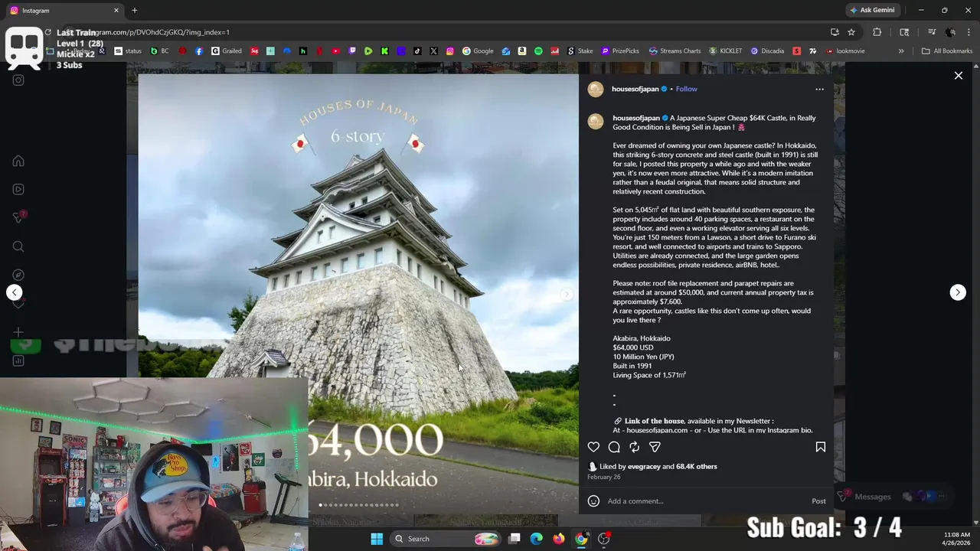The height and width of the screenshot is (551, 980).
Task: Open comments via the speech bubble icon
Action: (x=614, y=447)
